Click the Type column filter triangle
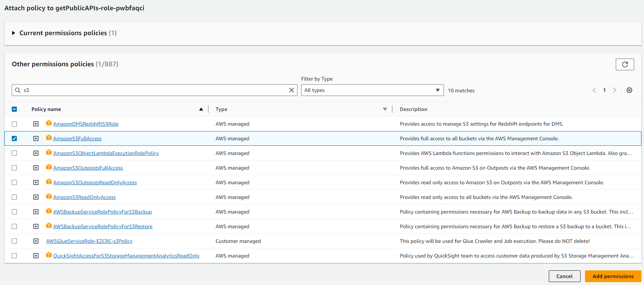The image size is (644, 285). click(x=385, y=109)
